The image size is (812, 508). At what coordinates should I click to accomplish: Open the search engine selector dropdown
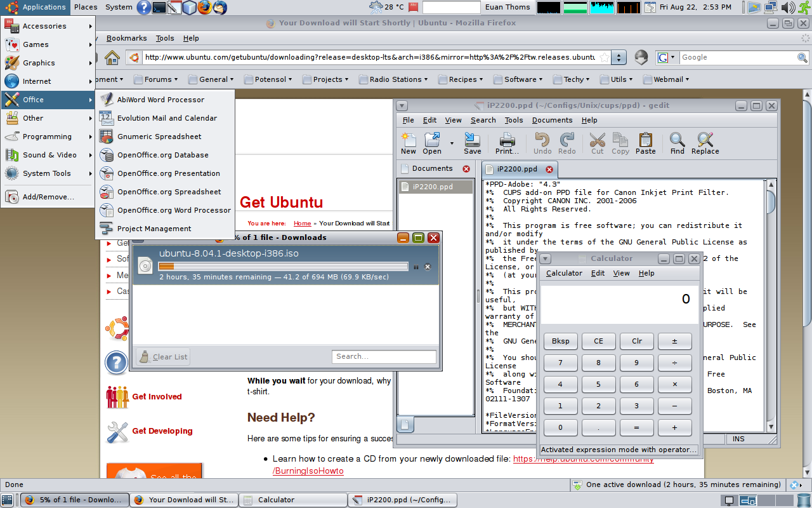(x=667, y=57)
